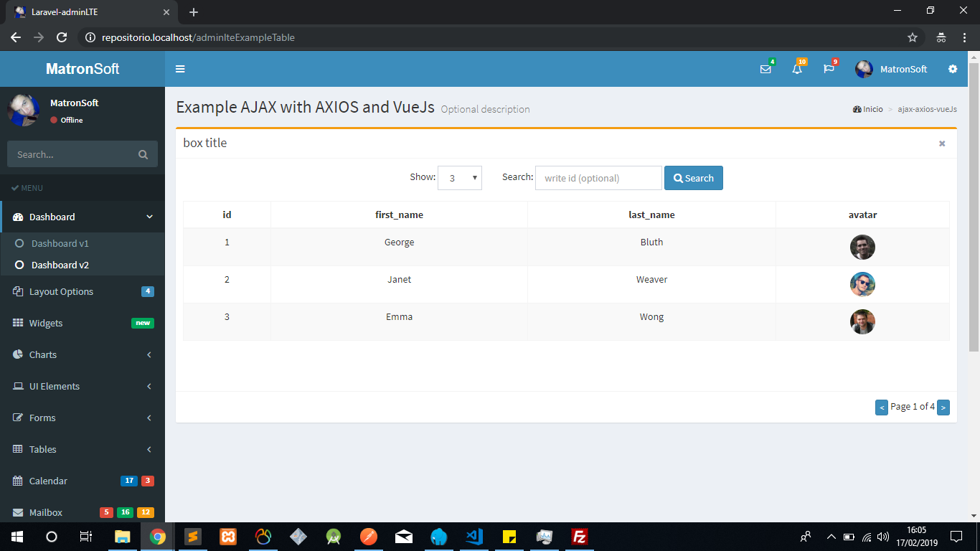Open Chrome's three-dot menu
The image size is (980, 551).
click(x=964, y=37)
